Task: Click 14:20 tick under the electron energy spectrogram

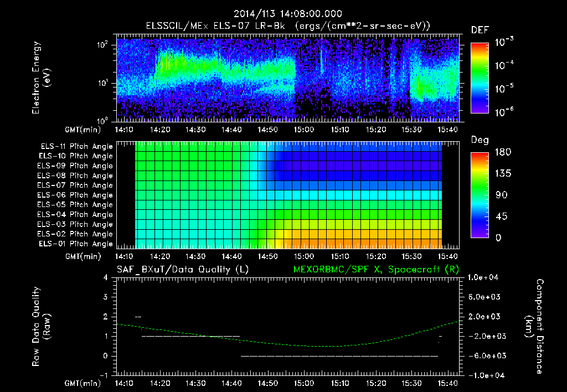Action: coord(160,130)
